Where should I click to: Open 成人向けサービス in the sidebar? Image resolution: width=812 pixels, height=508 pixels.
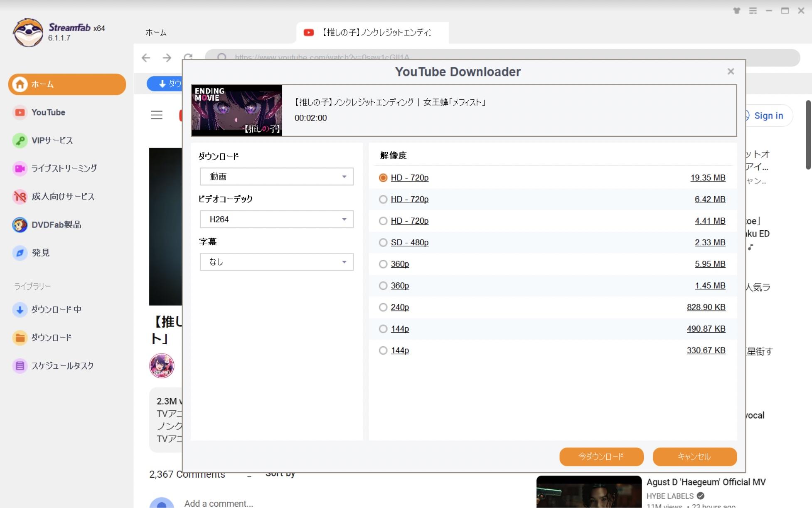click(x=54, y=197)
